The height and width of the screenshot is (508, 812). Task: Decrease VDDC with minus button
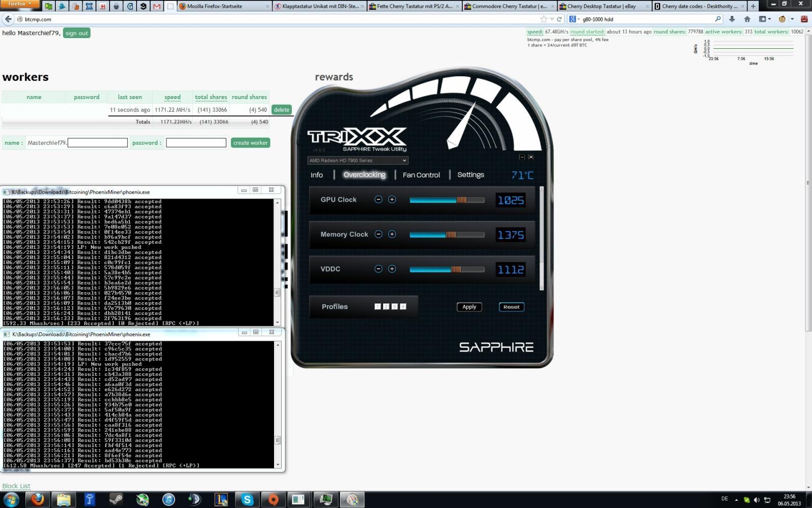tap(378, 269)
